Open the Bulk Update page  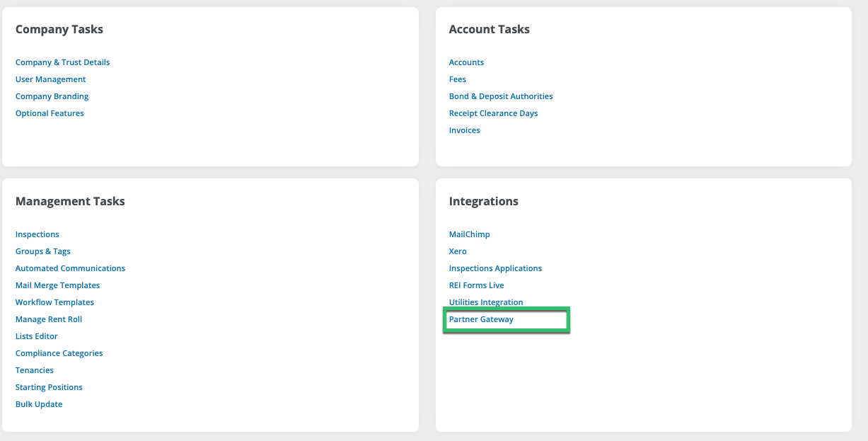(39, 404)
